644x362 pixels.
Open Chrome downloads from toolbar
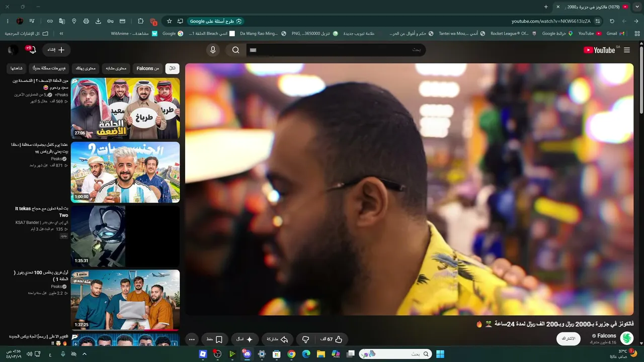tap(98, 21)
